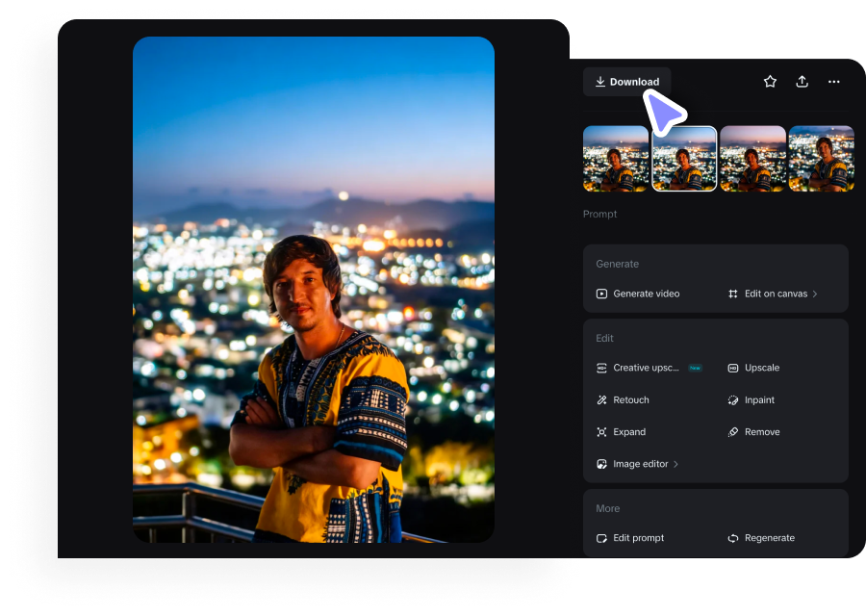Select the Remove tool
Image resolution: width=866 pixels, height=616 pixels.
click(760, 431)
